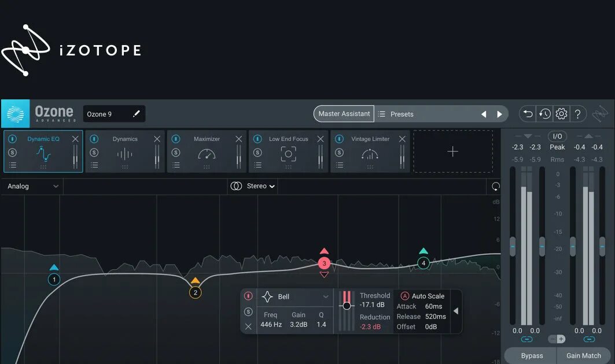Open Low End Focus preset list icon

tap(257, 165)
